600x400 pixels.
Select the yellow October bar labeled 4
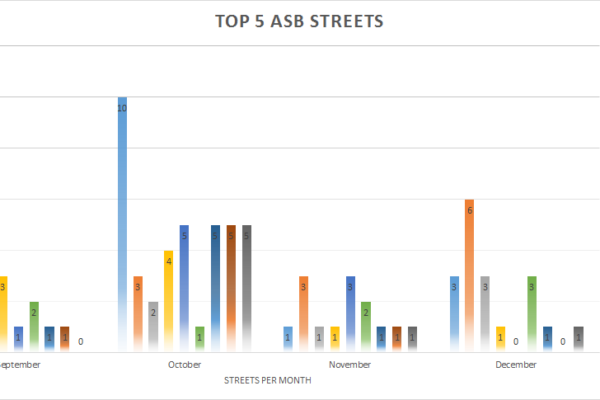(169, 300)
